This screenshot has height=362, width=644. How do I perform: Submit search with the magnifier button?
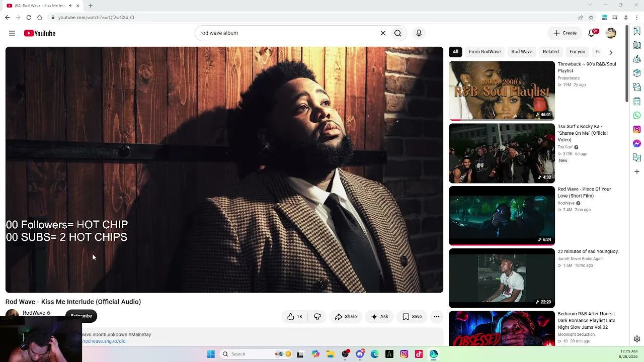tap(398, 33)
